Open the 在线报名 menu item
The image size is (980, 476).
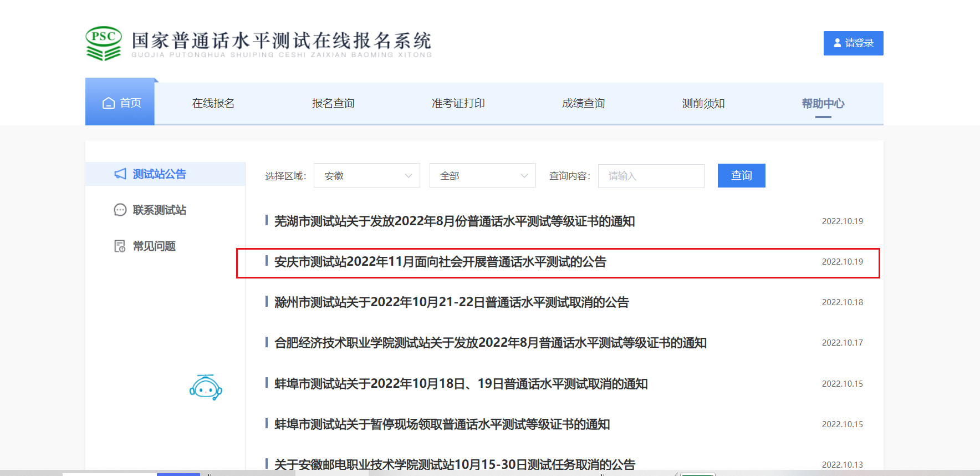(213, 104)
